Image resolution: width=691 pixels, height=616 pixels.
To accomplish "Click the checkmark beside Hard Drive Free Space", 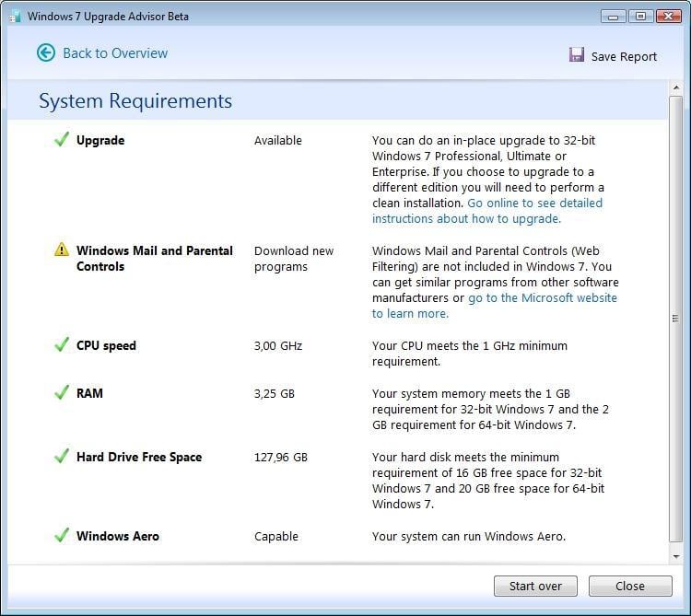I will (x=62, y=457).
